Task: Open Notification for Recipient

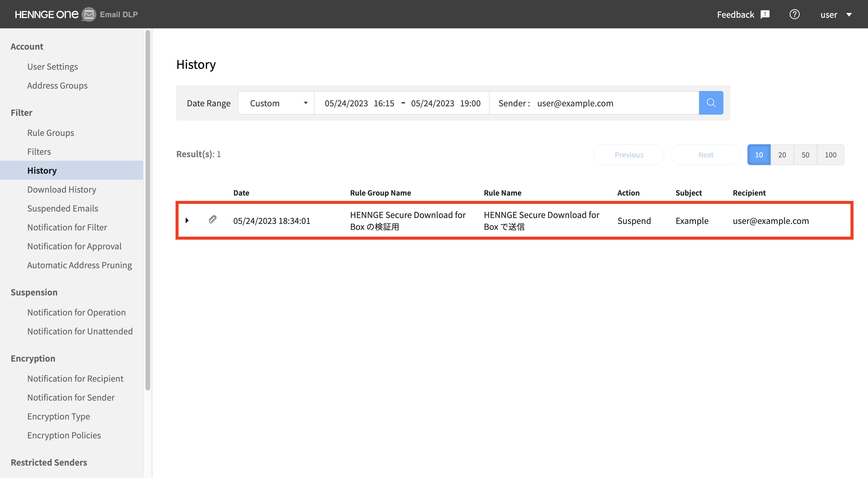Action: point(75,378)
